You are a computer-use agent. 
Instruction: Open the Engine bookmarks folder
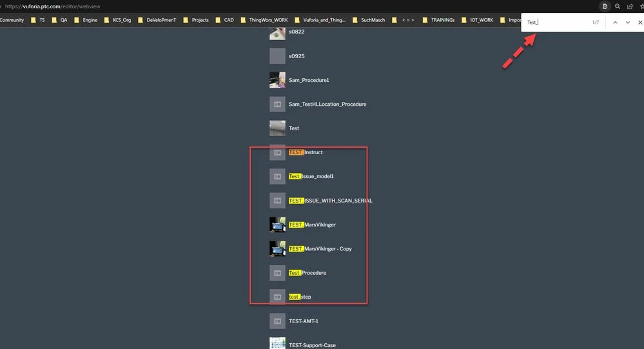tap(86, 20)
